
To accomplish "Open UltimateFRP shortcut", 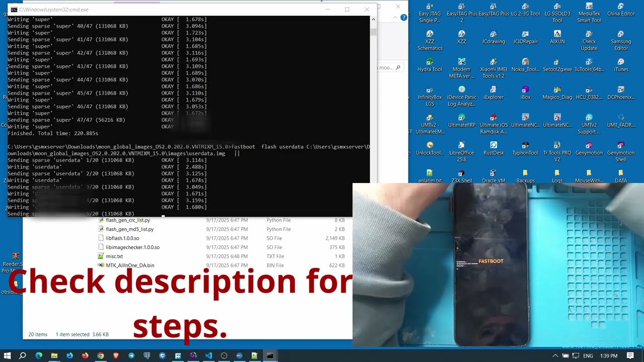I will 461,121.
